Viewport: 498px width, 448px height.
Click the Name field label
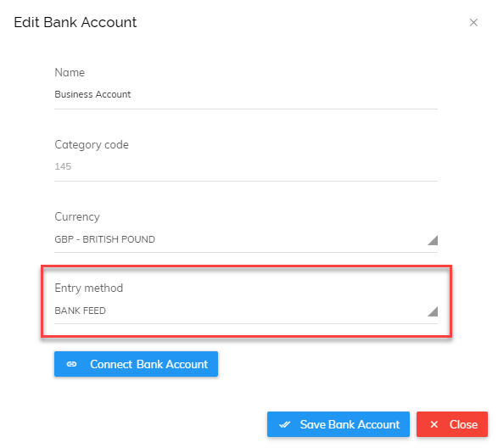pyautogui.click(x=70, y=72)
